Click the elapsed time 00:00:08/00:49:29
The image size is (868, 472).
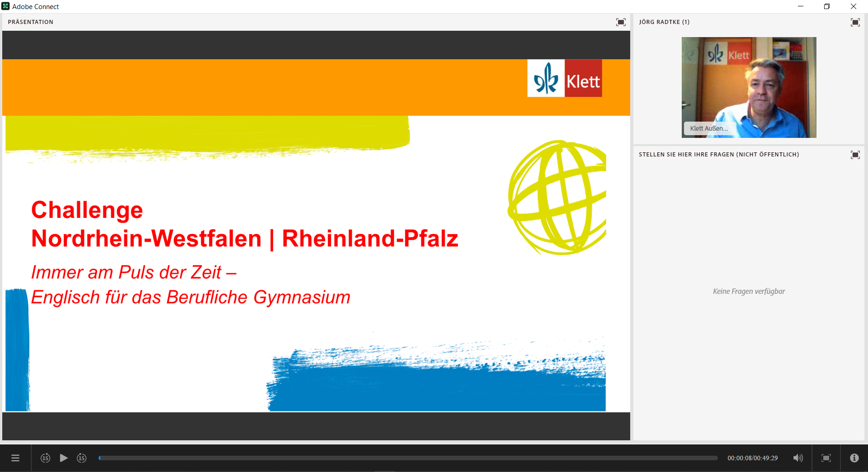click(752, 458)
